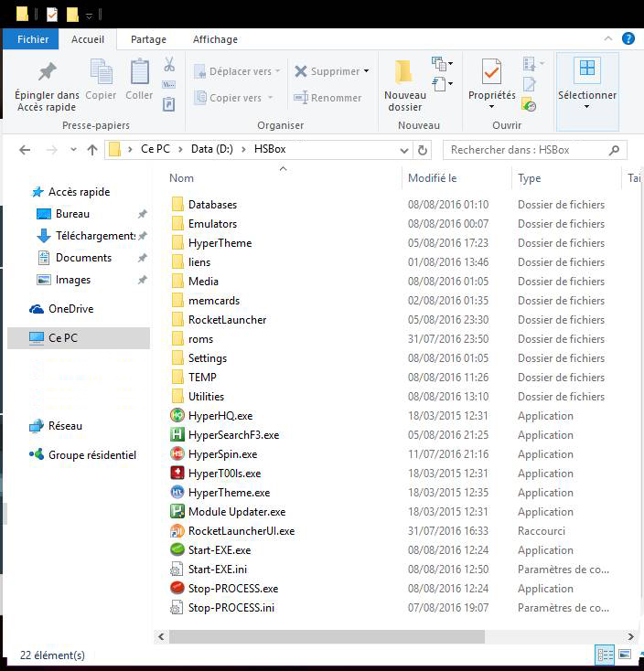Open Documents in the navigation pane
The width and height of the screenshot is (644, 671).
(83, 258)
